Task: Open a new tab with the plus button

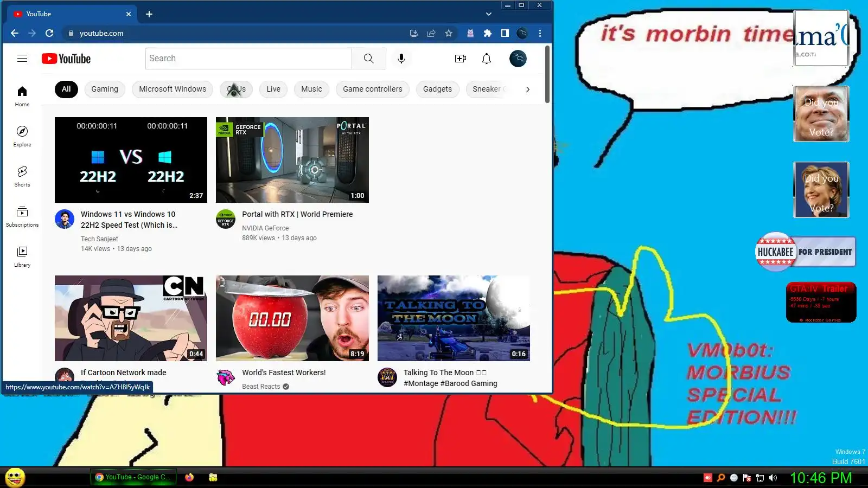Action: pyautogui.click(x=149, y=14)
